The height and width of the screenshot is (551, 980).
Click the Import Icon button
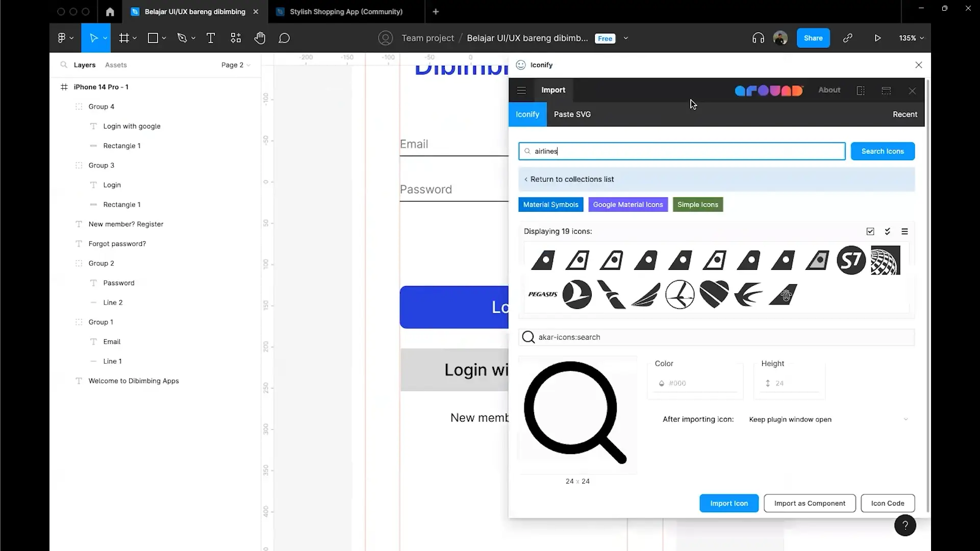[x=729, y=503]
